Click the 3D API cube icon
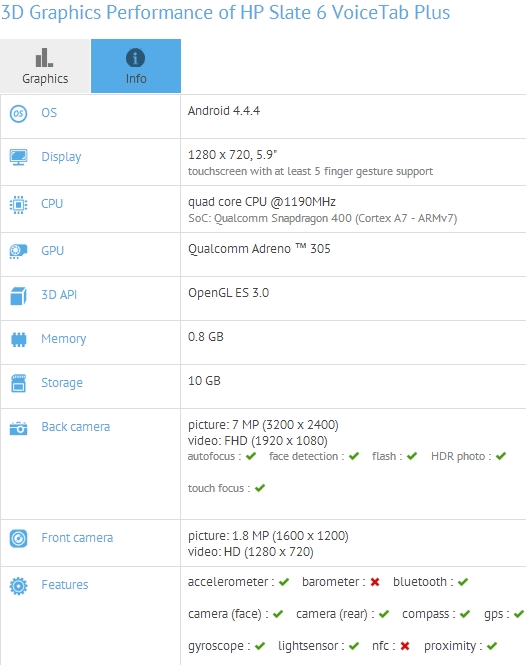This screenshot has width=526, height=665. (18, 296)
